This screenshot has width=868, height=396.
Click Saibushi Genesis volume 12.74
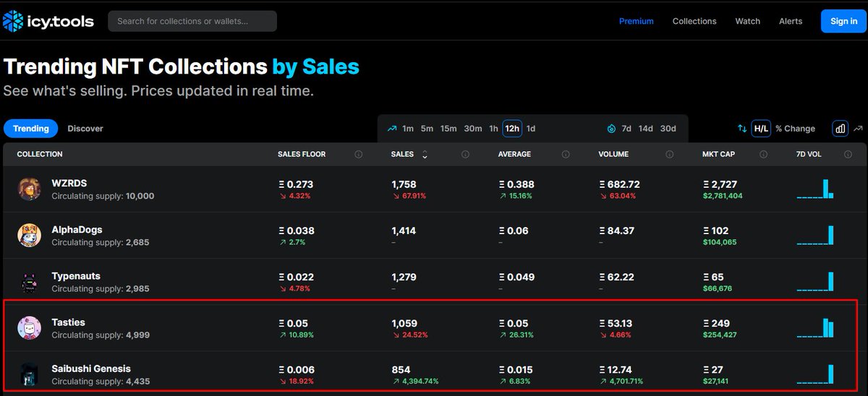tap(616, 370)
